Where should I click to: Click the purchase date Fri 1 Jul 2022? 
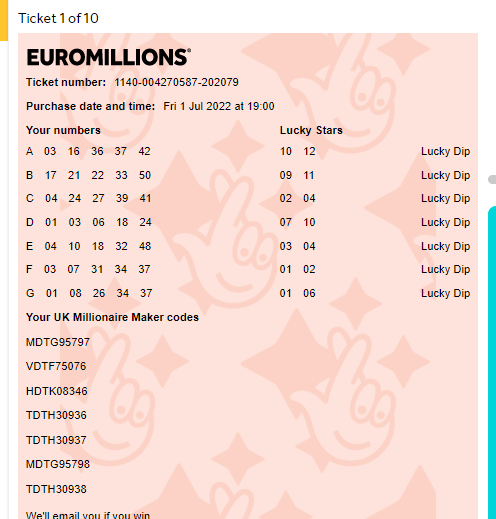click(x=197, y=106)
